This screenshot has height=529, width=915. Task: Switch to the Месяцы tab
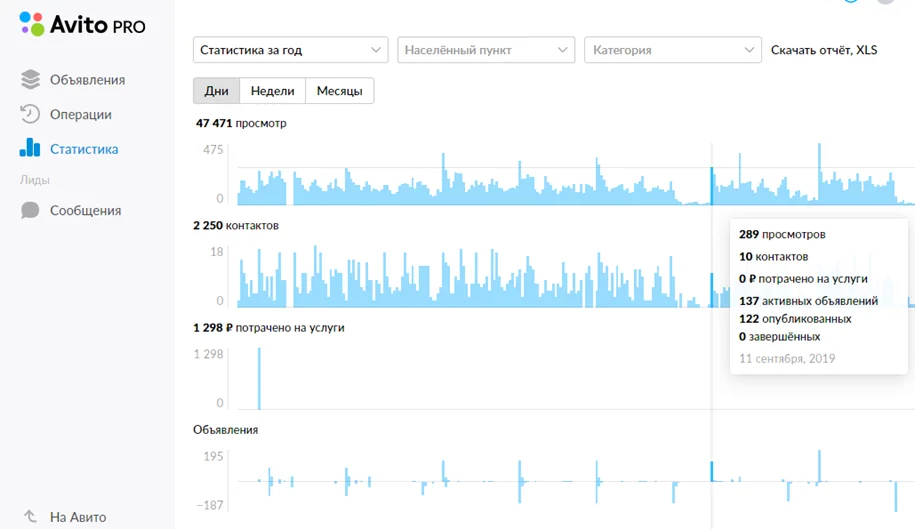340,91
